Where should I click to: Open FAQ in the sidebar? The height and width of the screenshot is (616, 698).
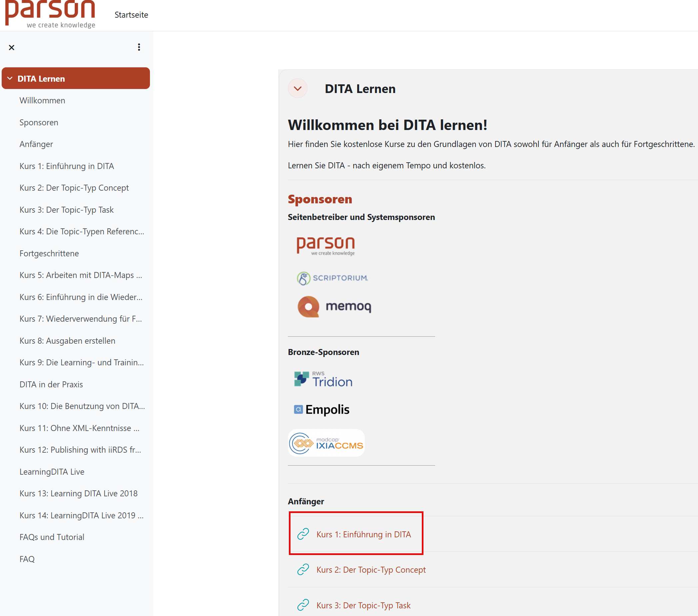27,559
